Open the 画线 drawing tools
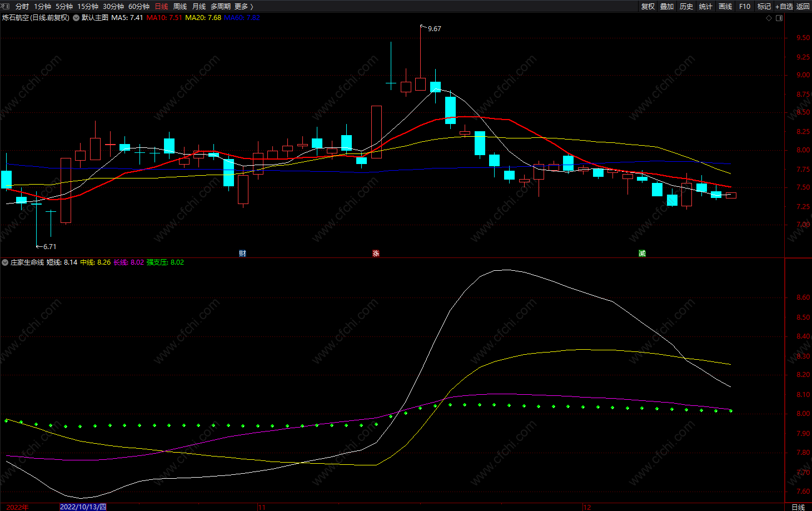The width and height of the screenshot is (812, 511). pyautogui.click(x=725, y=6)
